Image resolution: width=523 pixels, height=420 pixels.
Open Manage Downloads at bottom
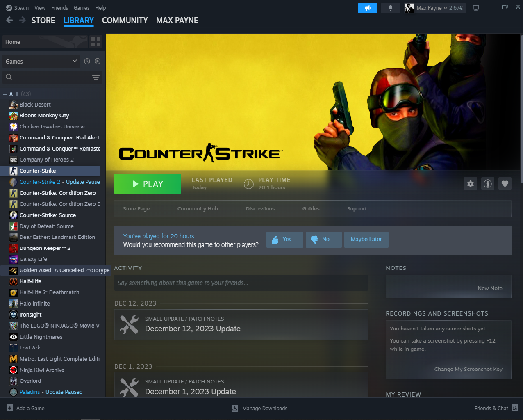[x=259, y=408]
